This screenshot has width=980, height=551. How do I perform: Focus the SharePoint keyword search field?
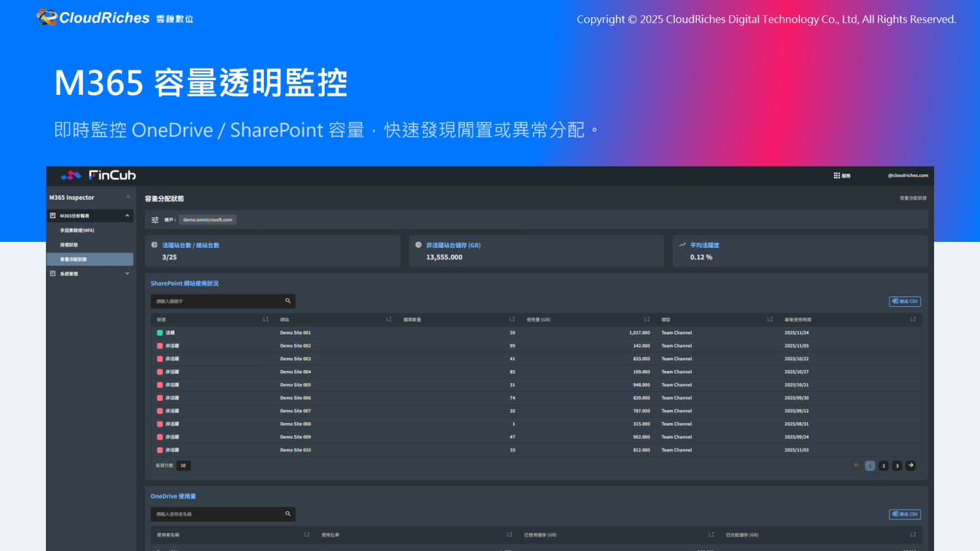coord(223,301)
